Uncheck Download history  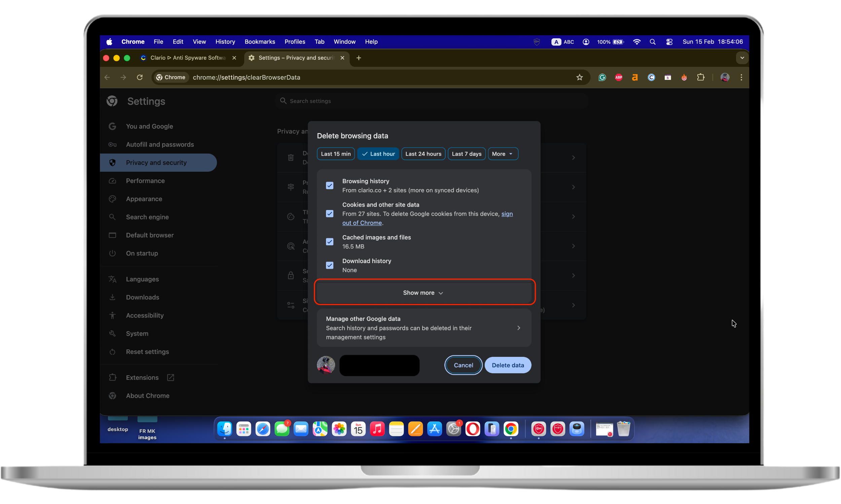[x=329, y=265]
